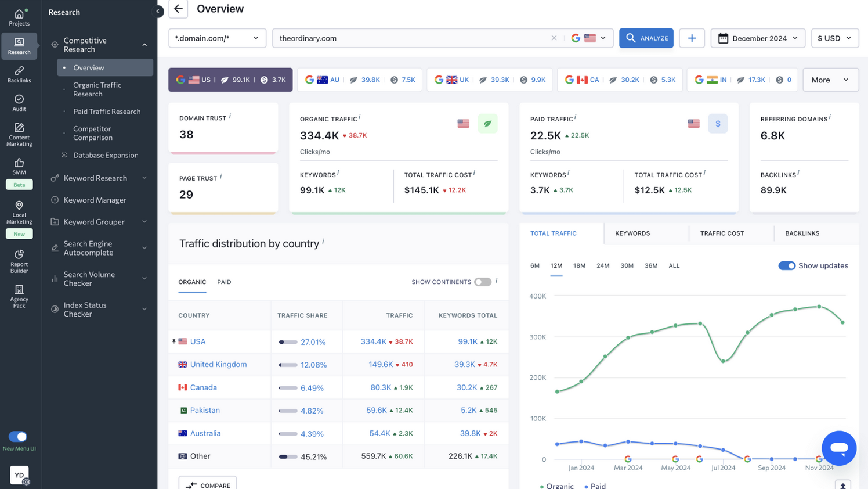Open Paid Traffic Research in sidebar
The height and width of the screenshot is (489, 868).
coord(107,112)
